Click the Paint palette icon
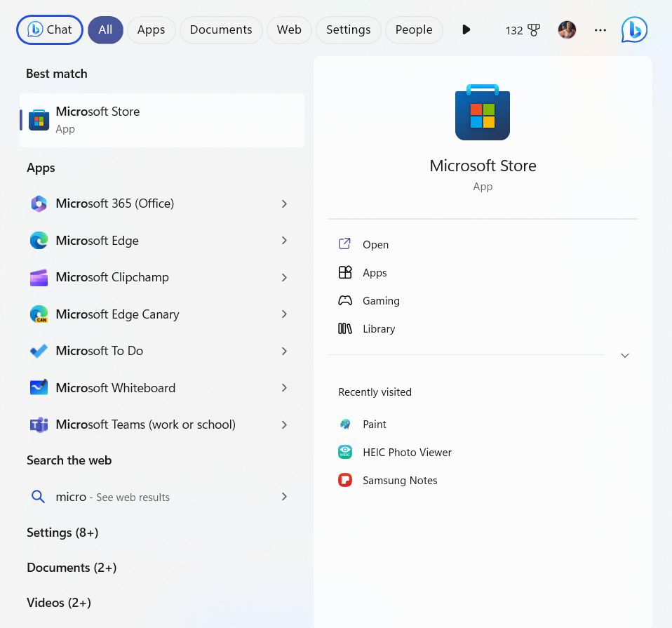The width and height of the screenshot is (672, 628). pos(345,424)
